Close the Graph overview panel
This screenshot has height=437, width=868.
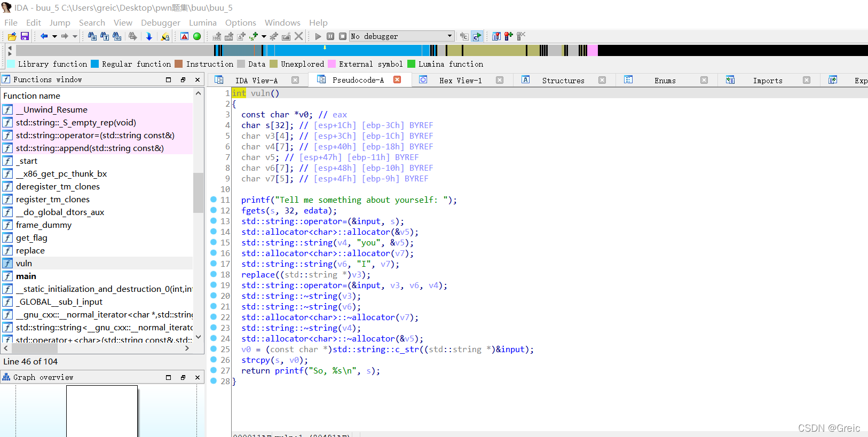pos(198,377)
